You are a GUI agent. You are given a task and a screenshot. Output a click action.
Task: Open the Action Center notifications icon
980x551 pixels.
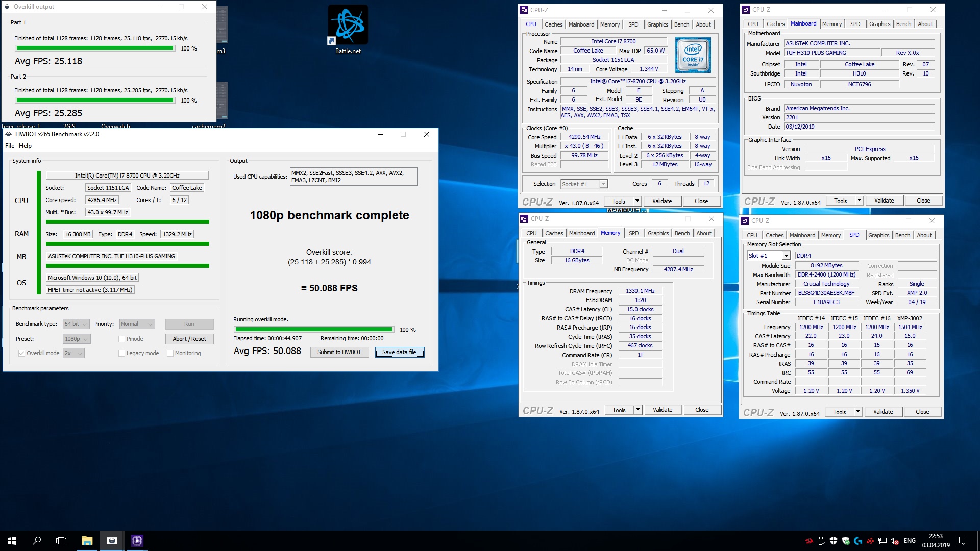coord(963,541)
